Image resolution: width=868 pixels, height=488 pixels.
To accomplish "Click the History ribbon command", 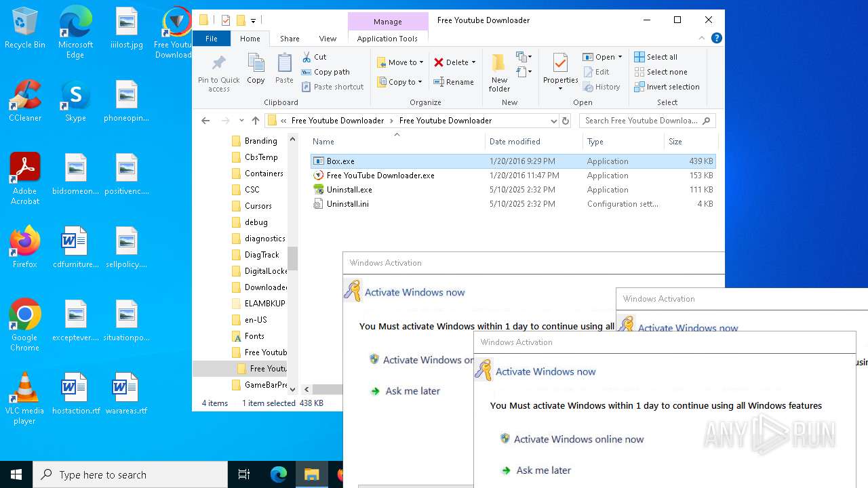I will point(601,87).
